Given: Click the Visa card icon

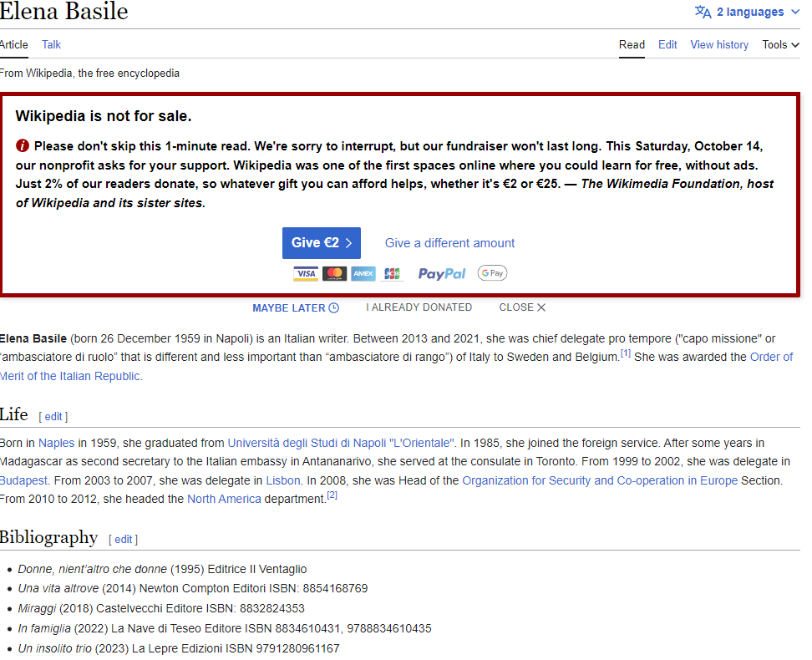Looking at the screenshot, I should [306, 273].
